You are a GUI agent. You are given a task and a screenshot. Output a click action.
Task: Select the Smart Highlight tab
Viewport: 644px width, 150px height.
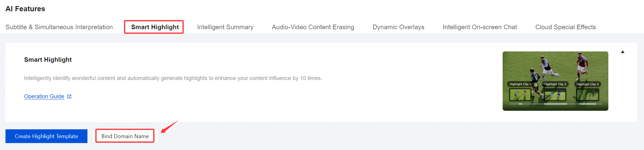pos(155,27)
